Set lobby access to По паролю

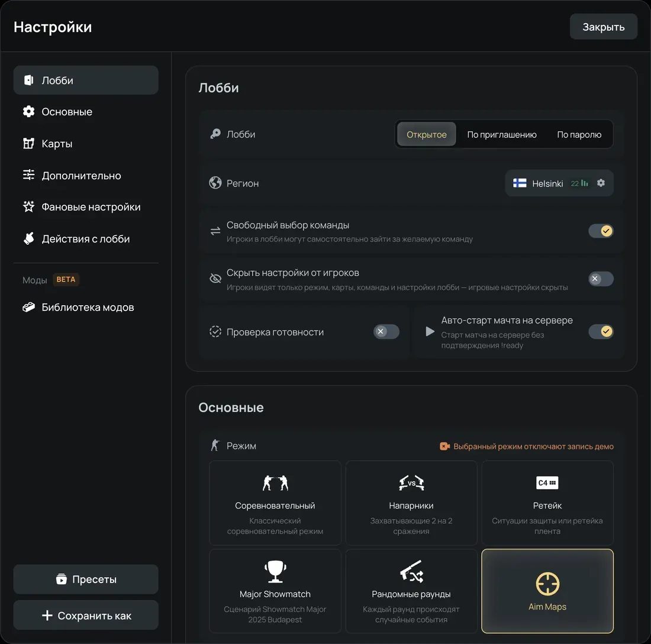point(579,134)
